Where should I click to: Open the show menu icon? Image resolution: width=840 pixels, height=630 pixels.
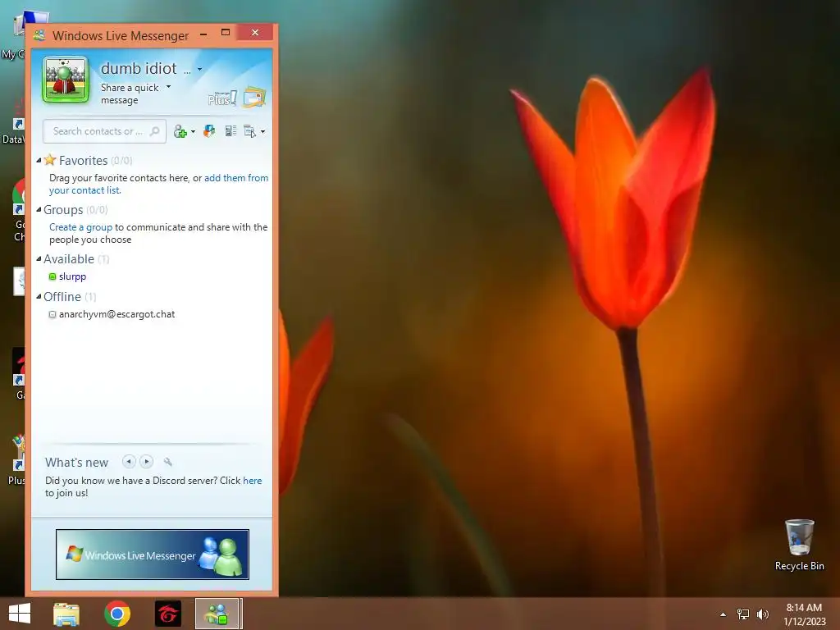tap(249, 131)
